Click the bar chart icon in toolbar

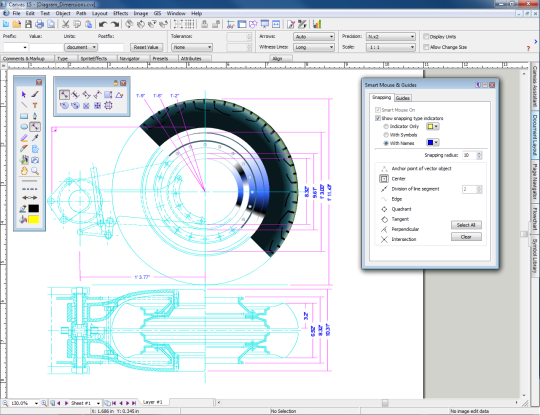coord(317,24)
